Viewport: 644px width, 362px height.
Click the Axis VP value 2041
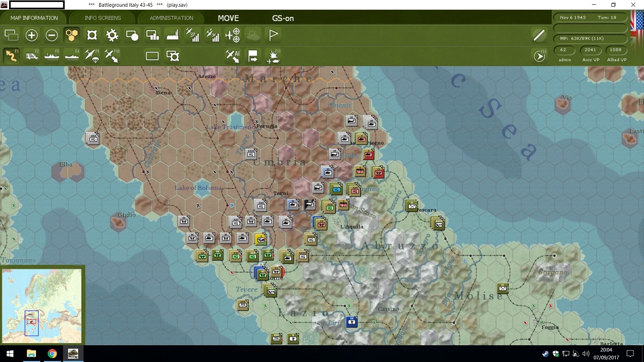pos(590,50)
